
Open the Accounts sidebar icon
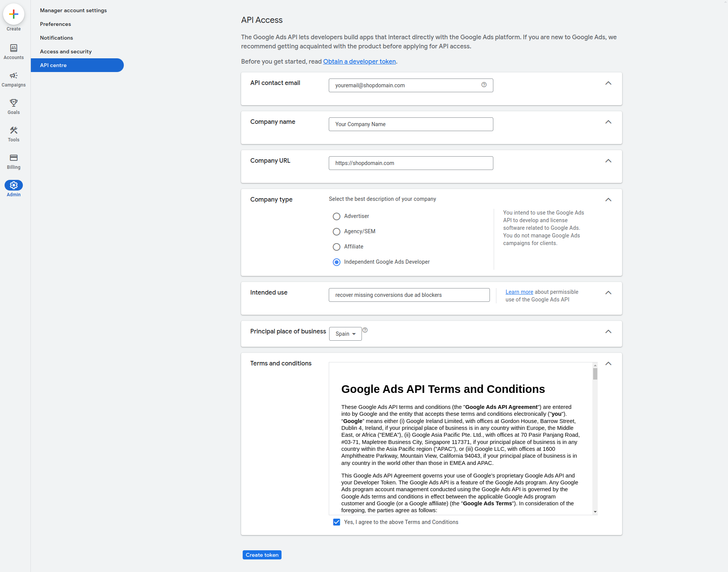coord(14,48)
